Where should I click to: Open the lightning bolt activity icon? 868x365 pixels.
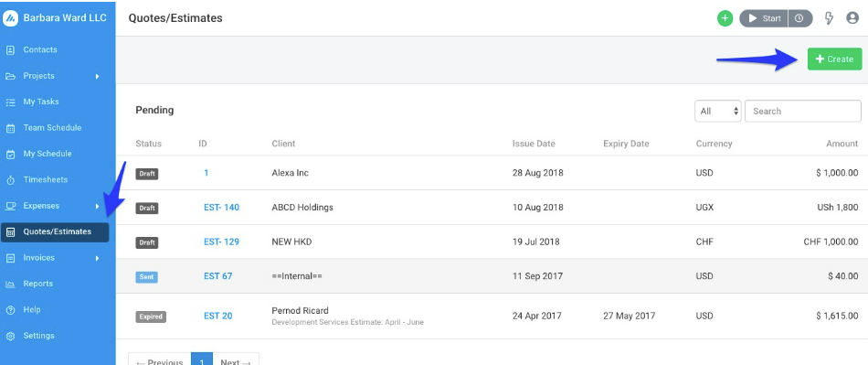pos(829,18)
